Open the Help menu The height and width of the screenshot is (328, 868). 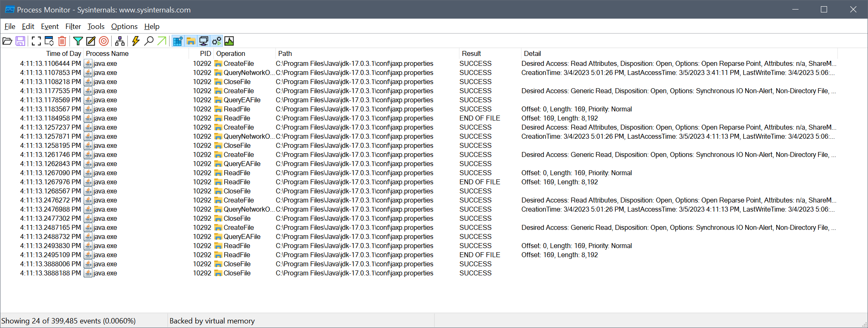click(152, 27)
